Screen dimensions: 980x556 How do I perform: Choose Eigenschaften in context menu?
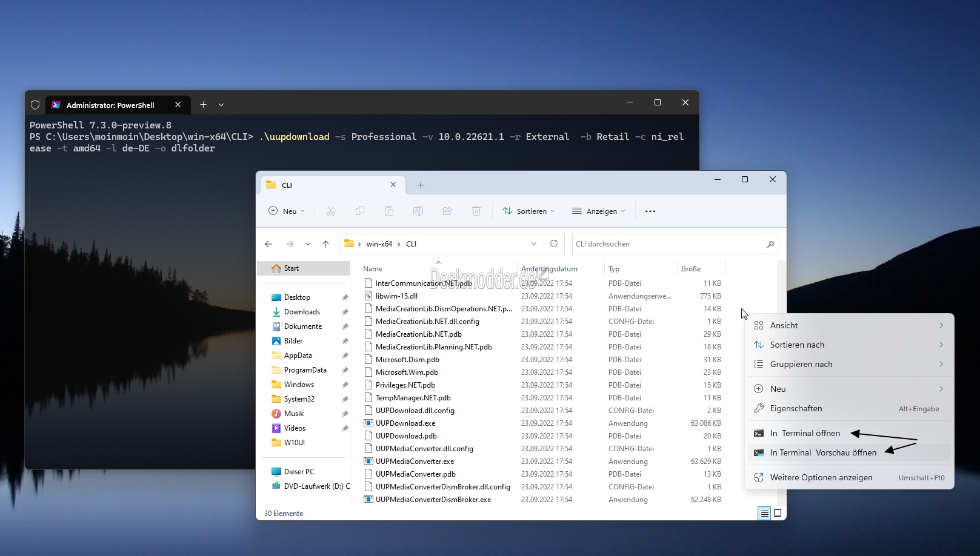(849, 408)
